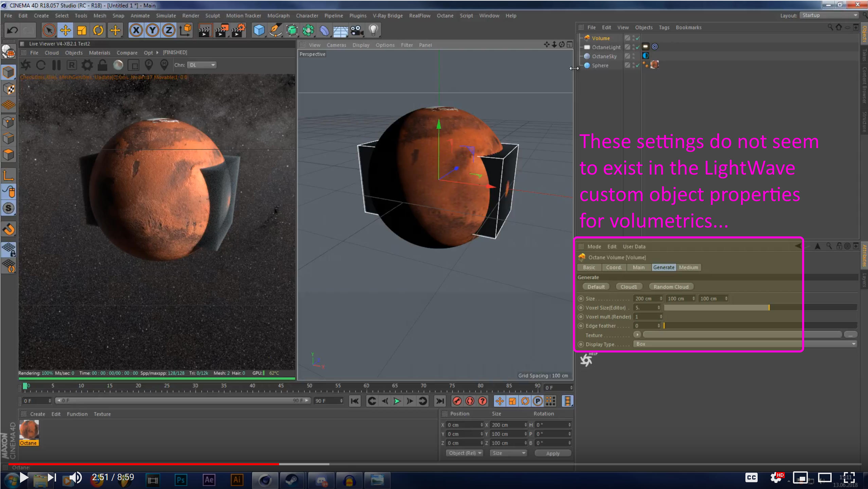This screenshot has width=868, height=489.
Task: Open the Object (Rel) coordinate dropdown
Action: pyautogui.click(x=464, y=453)
